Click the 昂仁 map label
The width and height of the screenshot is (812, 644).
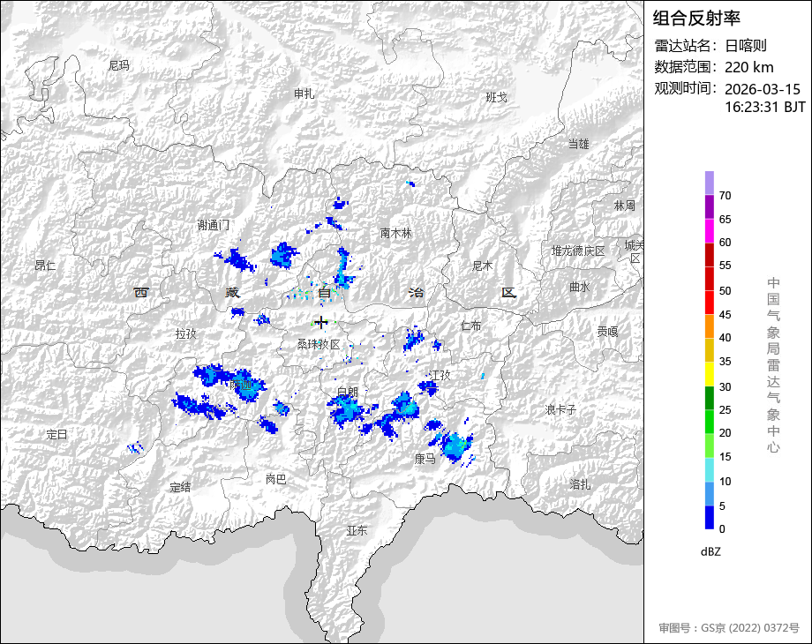coord(45,266)
